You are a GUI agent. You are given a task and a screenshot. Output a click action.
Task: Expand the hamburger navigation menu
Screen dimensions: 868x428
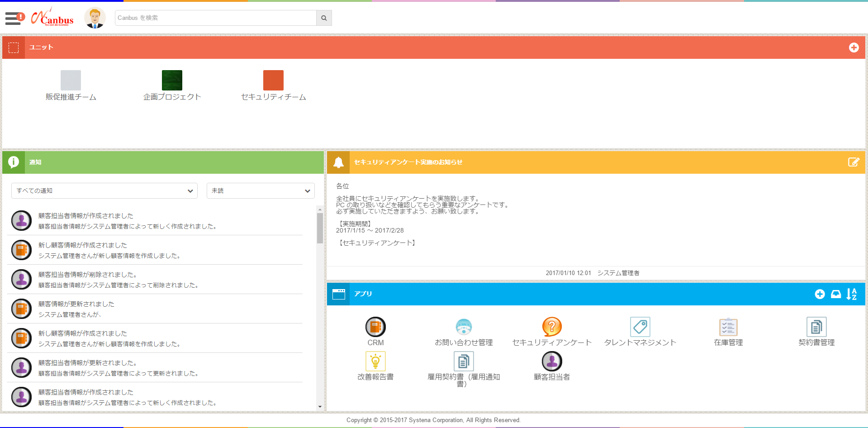pyautogui.click(x=12, y=18)
